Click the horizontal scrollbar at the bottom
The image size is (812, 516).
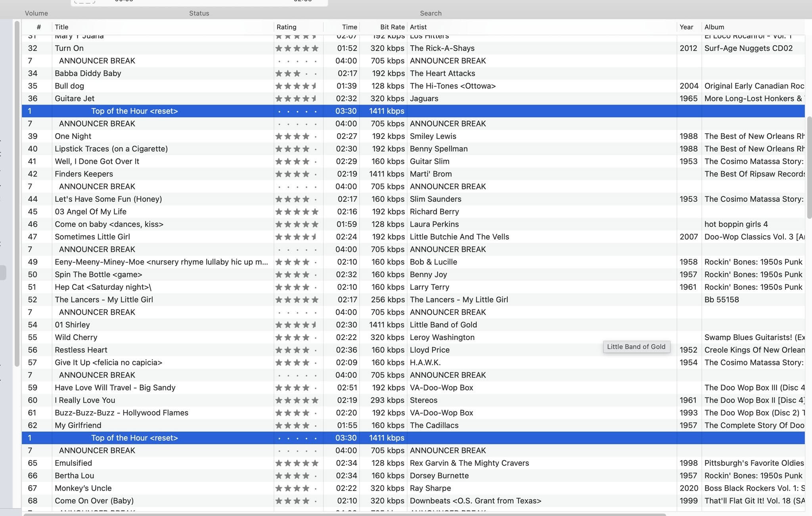coord(344,514)
